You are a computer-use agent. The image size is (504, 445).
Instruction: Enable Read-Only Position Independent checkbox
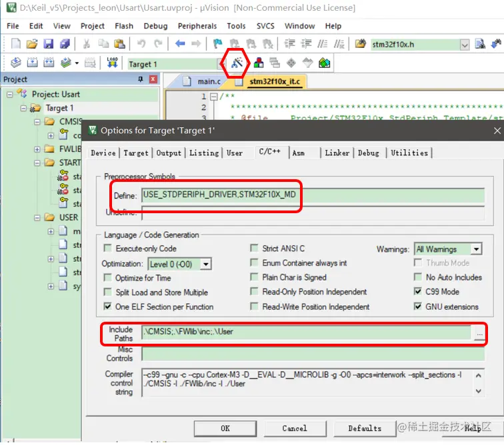coord(254,291)
